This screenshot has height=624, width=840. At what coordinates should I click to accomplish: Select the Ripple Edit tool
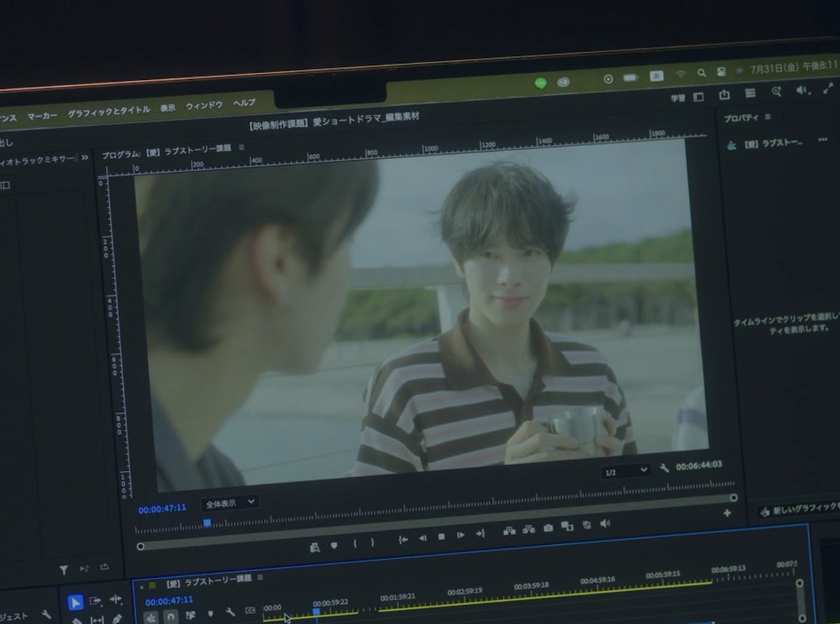115,600
